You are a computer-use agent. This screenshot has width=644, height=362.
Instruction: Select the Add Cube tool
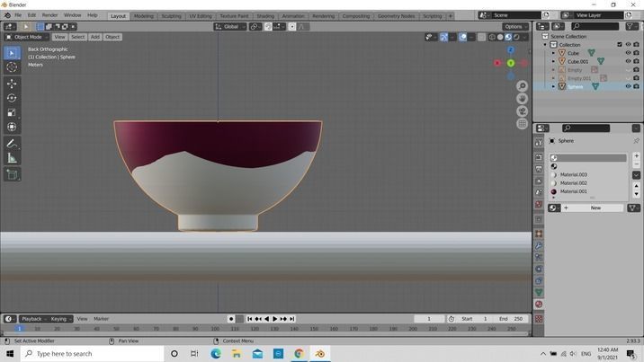[12, 174]
